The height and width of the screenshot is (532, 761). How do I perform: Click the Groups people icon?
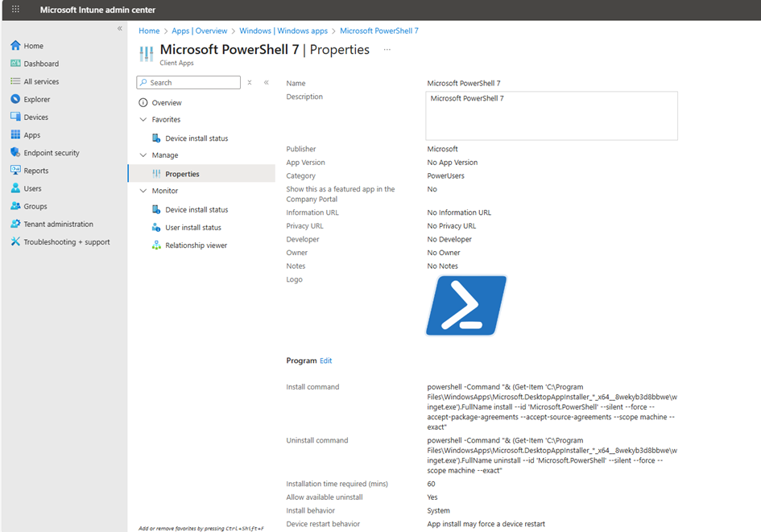pos(15,206)
